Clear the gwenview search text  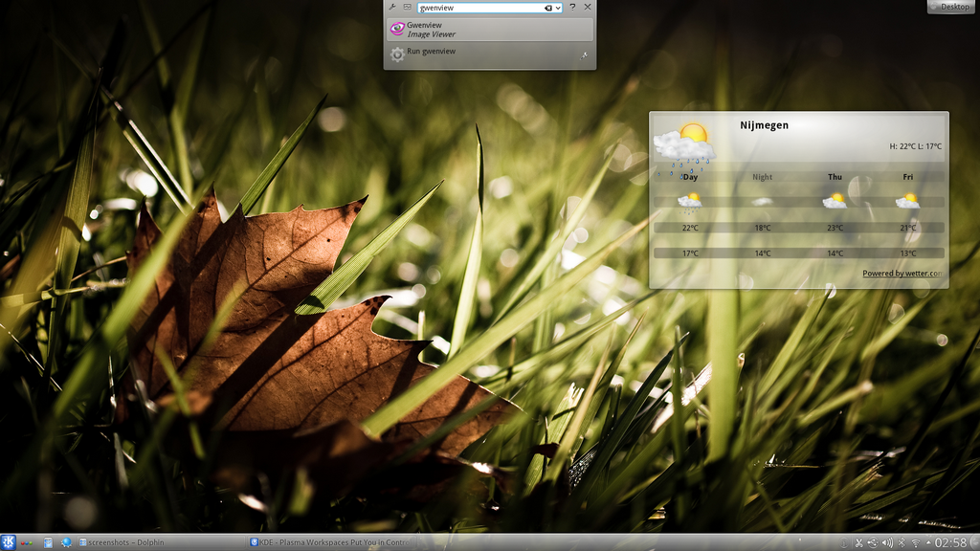coord(548,8)
